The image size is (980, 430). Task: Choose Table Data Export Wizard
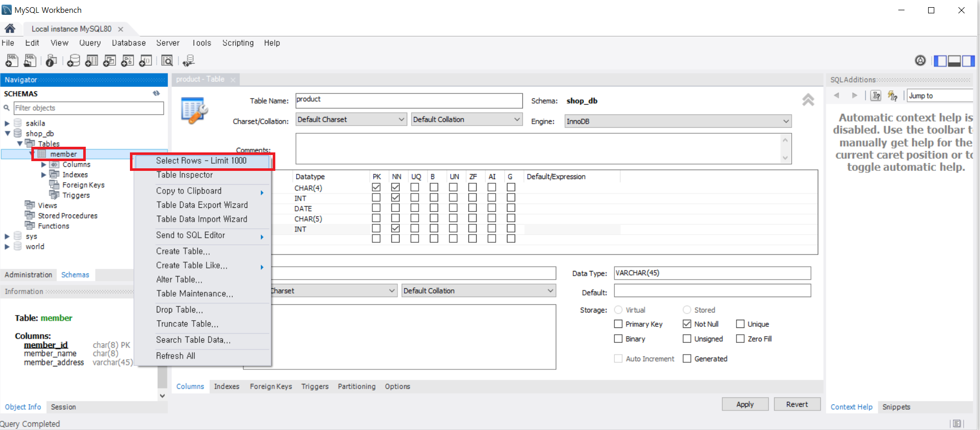pyautogui.click(x=202, y=205)
